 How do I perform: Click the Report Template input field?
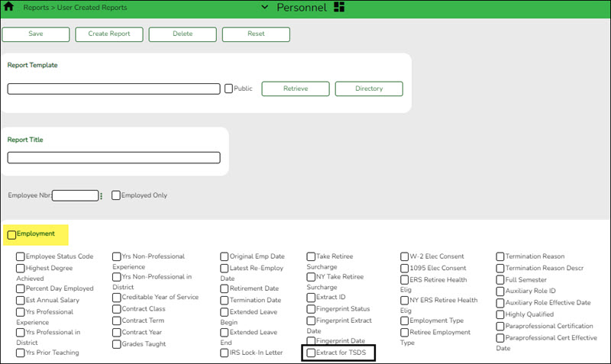(x=113, y=89)
